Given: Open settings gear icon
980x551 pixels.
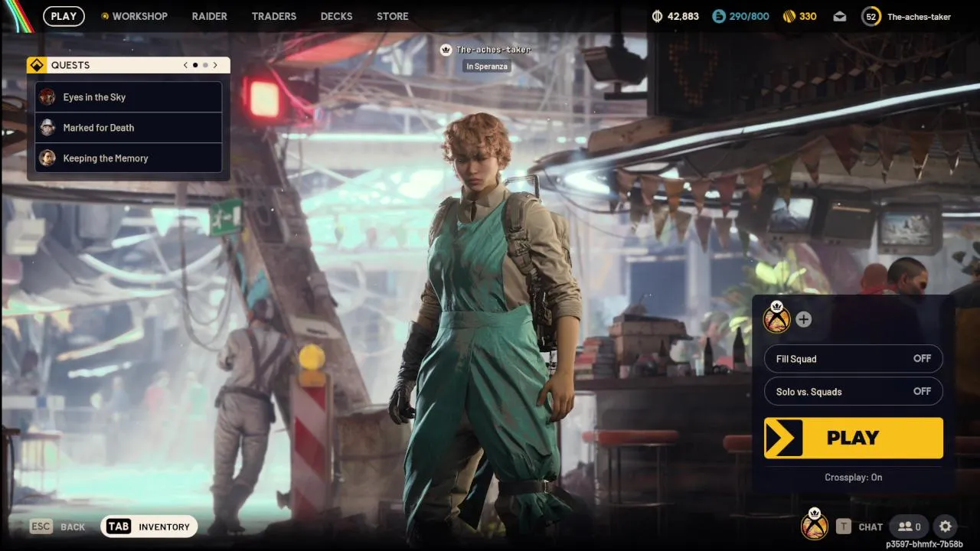Looking at the screenshot, I should pyautogui.click(x=946, y=527).
